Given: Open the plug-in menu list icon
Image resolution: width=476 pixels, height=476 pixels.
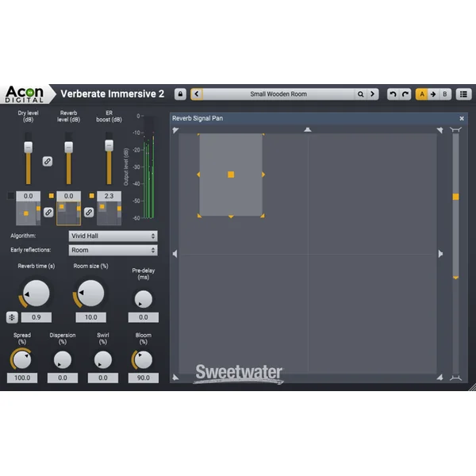Looking at the screenshot, I should click(x=463, y=94).
